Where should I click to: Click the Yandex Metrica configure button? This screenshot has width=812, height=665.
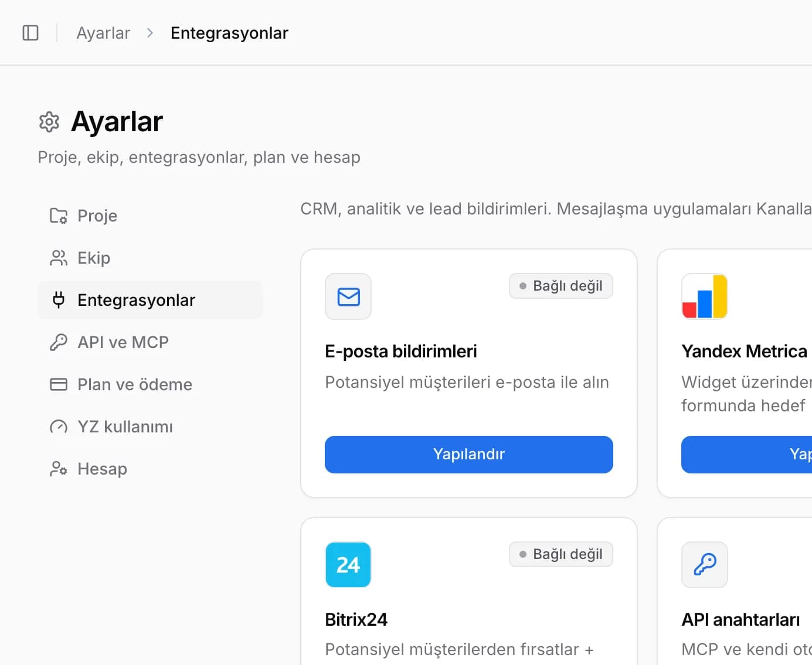pyautogui.click(x=746, y=455)
